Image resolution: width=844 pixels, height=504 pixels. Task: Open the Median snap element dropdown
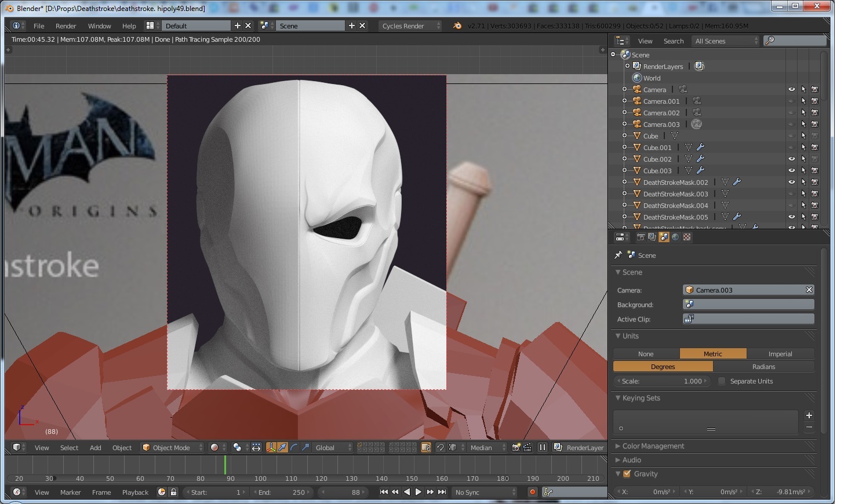click(487, 447)
